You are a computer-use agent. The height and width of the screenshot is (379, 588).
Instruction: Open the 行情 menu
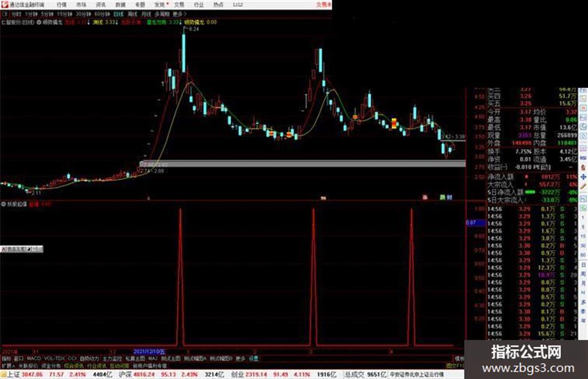(x=62, y=4)
